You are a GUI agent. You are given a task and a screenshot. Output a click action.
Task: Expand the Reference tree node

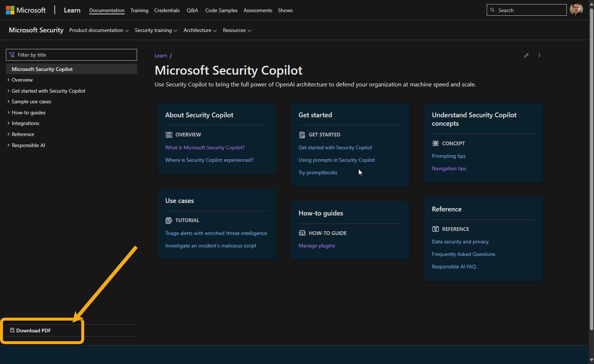[x=8, y=134]
